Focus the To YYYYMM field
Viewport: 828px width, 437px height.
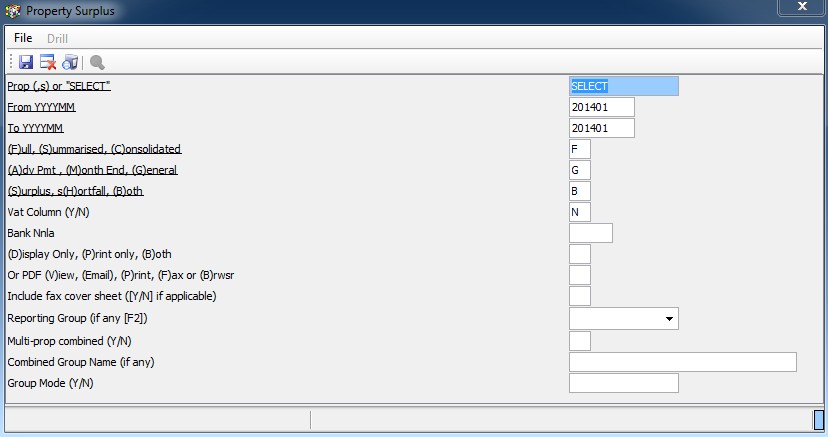[601, 129]
